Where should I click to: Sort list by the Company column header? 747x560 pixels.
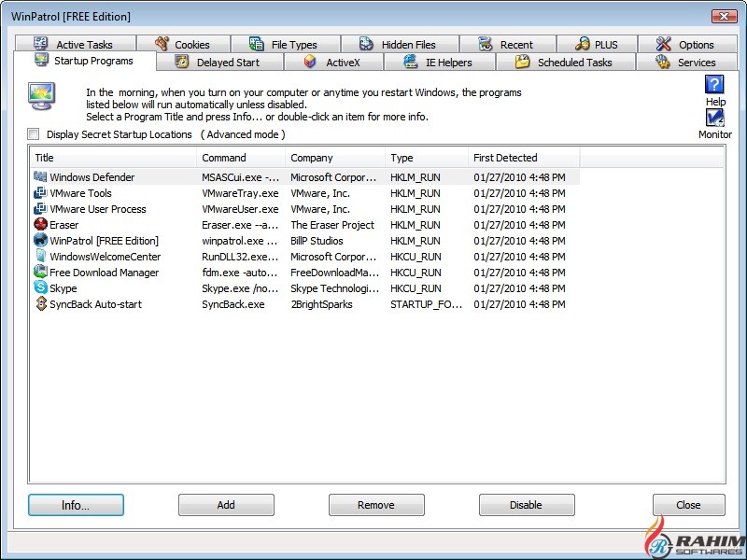pyautogui.click(x=335, y=158)
